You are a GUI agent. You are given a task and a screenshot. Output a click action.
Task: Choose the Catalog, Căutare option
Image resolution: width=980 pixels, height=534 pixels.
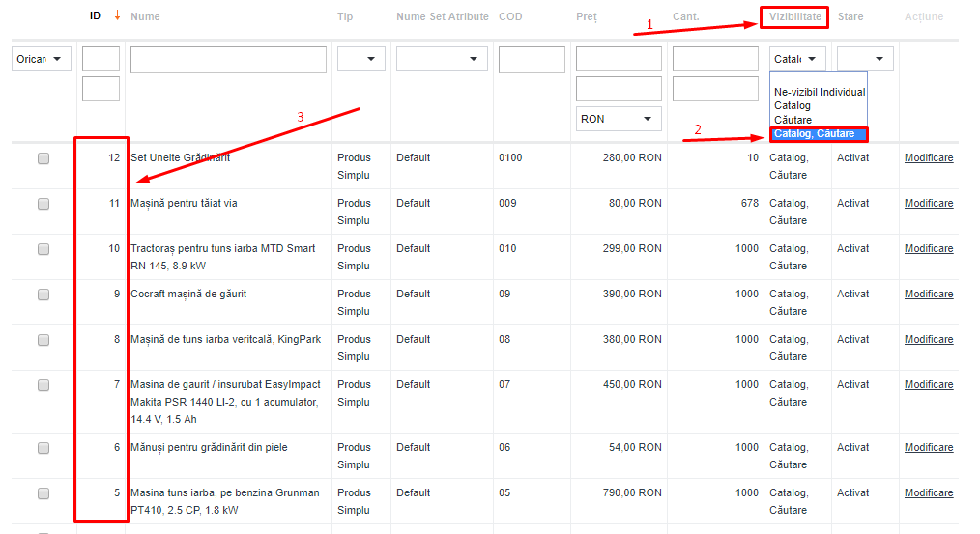[x=815, y=133]
